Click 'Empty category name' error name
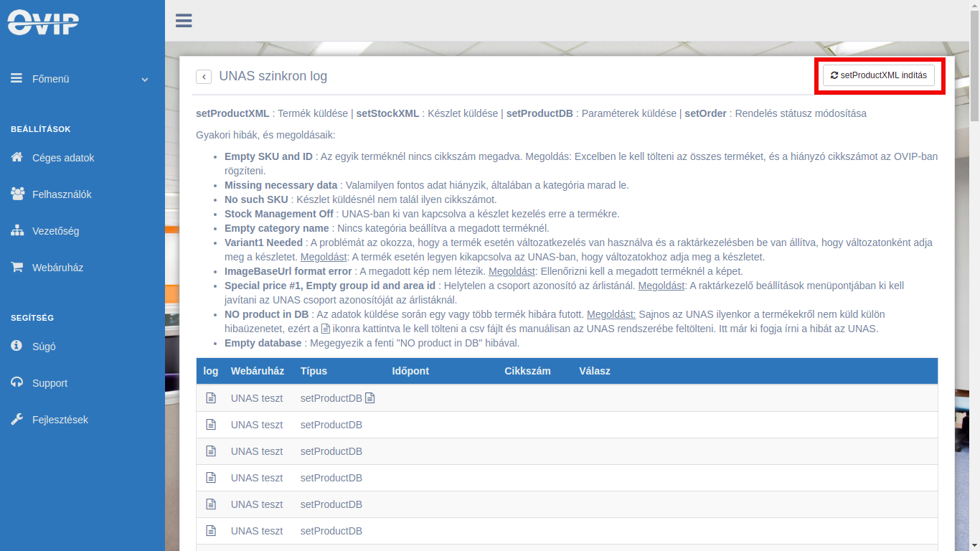 (277, 228)
